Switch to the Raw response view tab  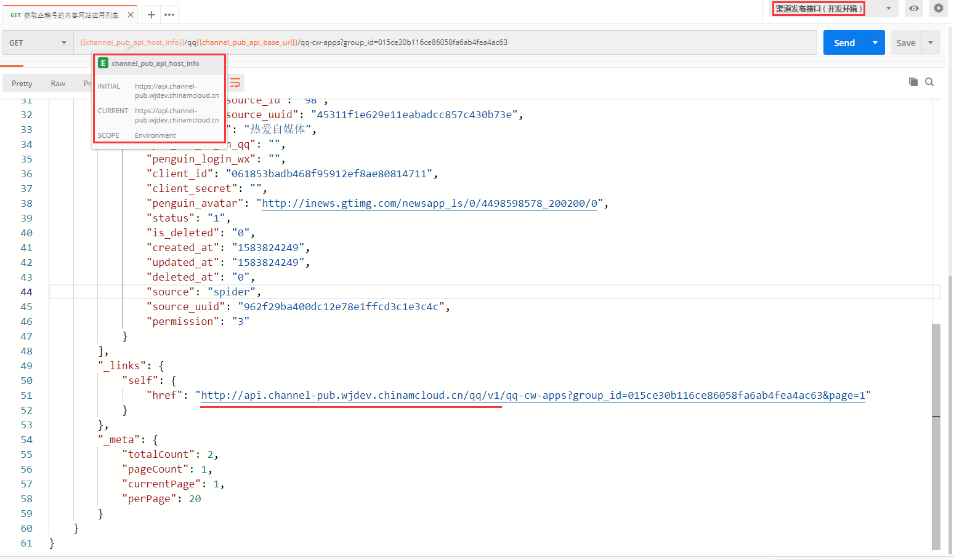click(58, 84)
